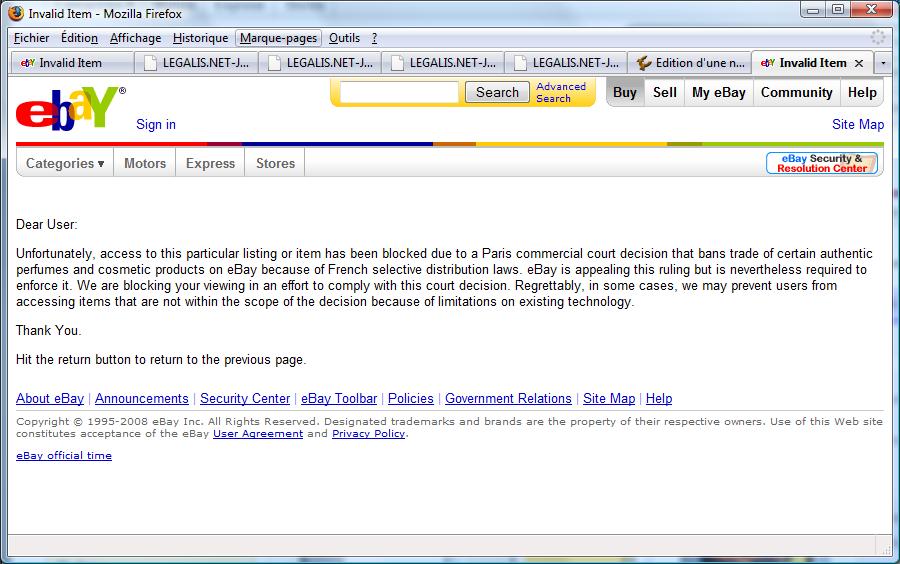This screenshot has width=900, height=564.
Task: Open the eBay Toolbar footer link
Action: point(339,398)
